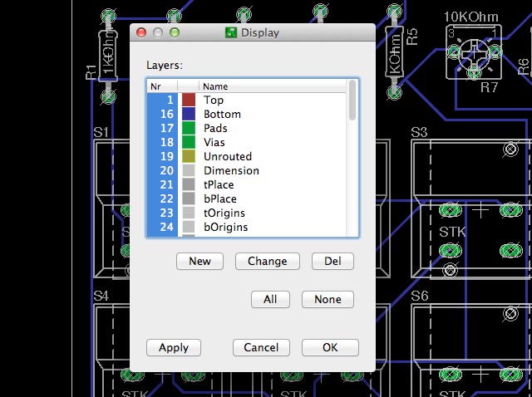Delete layer with the Del button
The image size is (532, 397).
(x=332, y=261)
